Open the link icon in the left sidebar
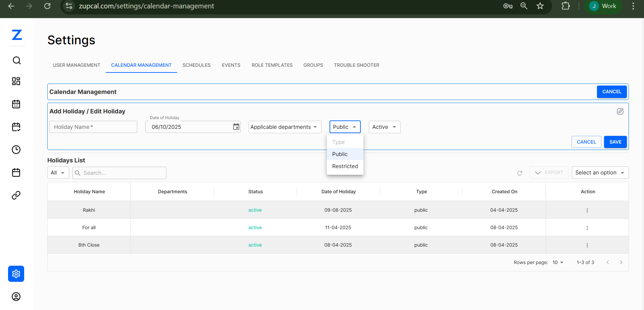 click(x=16, y=195)
